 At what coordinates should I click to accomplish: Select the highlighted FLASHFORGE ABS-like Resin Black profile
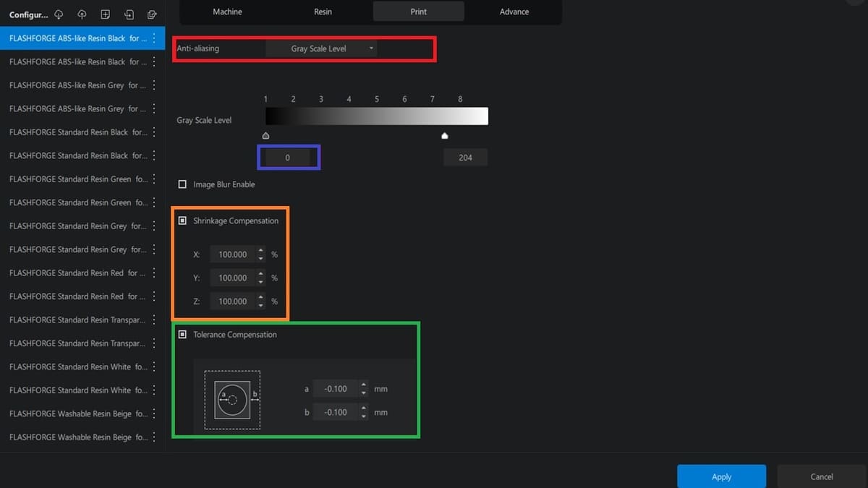click(82, 38)
